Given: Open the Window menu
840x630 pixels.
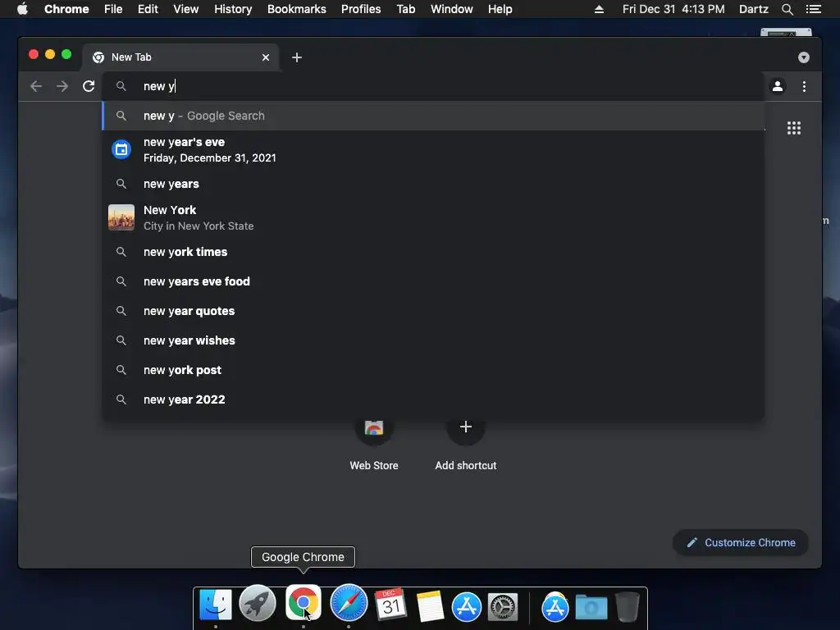Looking at the screenshot, I should point(452,9).
